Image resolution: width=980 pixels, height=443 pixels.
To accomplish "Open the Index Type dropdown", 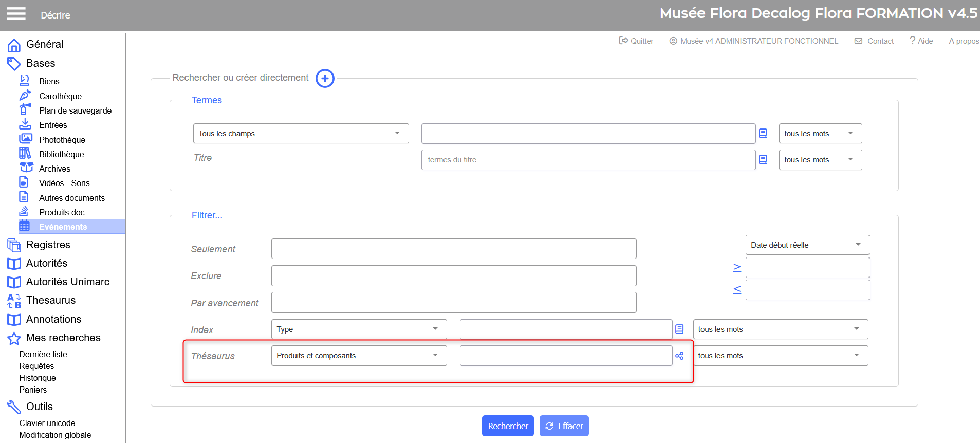I will tap(359, 329).
